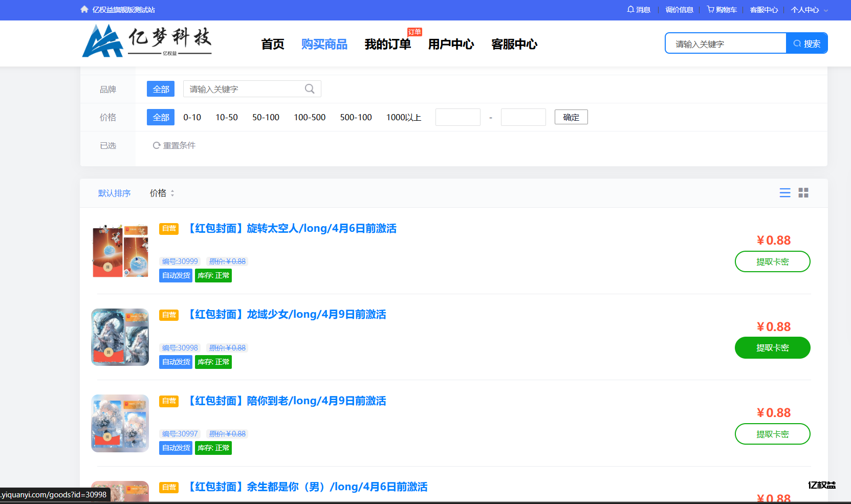The image size is (851, 504).
Task: Open the 我的订单 menu item
Action: click(x=387, y=45)
